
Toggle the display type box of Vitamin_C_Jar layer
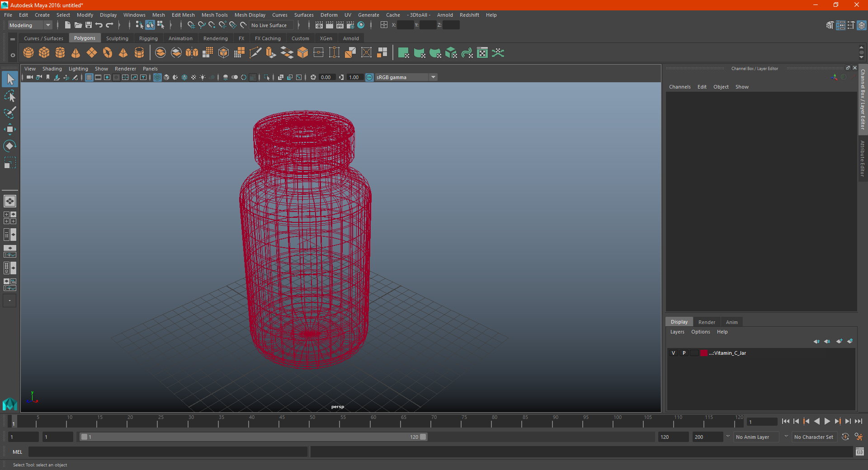coord(694,353)
